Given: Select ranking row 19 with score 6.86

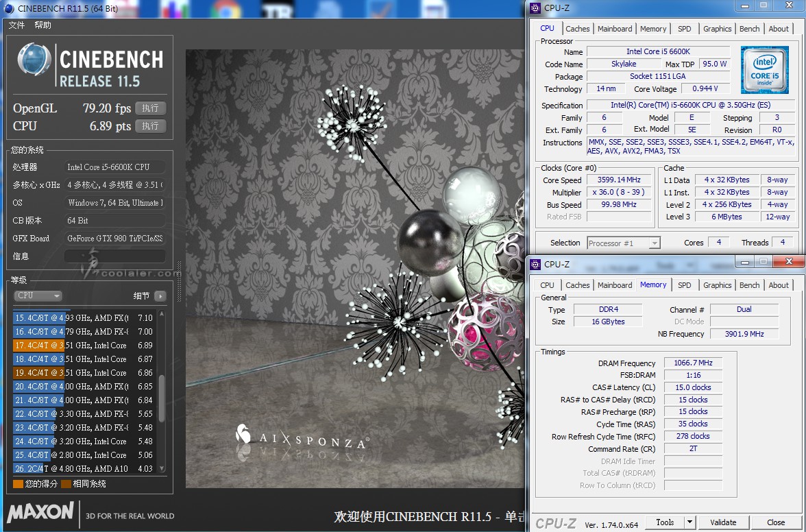Looking at the screenshot, I should (x=85, y=373).
